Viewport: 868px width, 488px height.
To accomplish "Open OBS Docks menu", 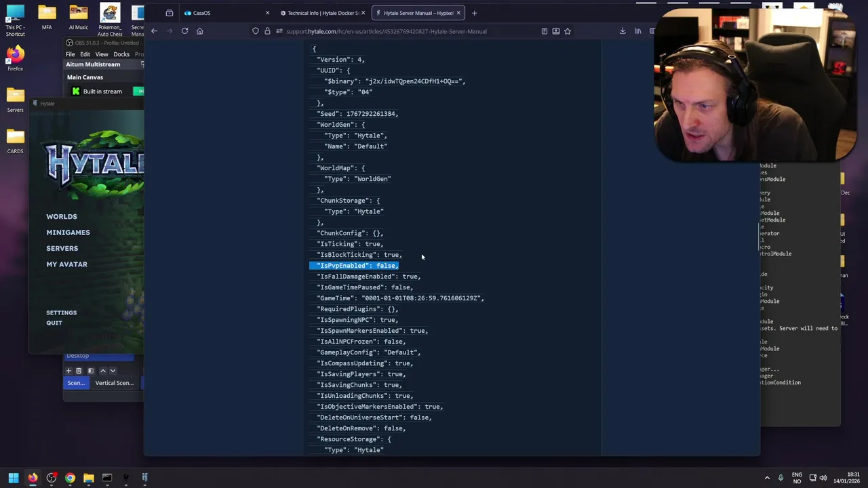I will pos(121,54).
